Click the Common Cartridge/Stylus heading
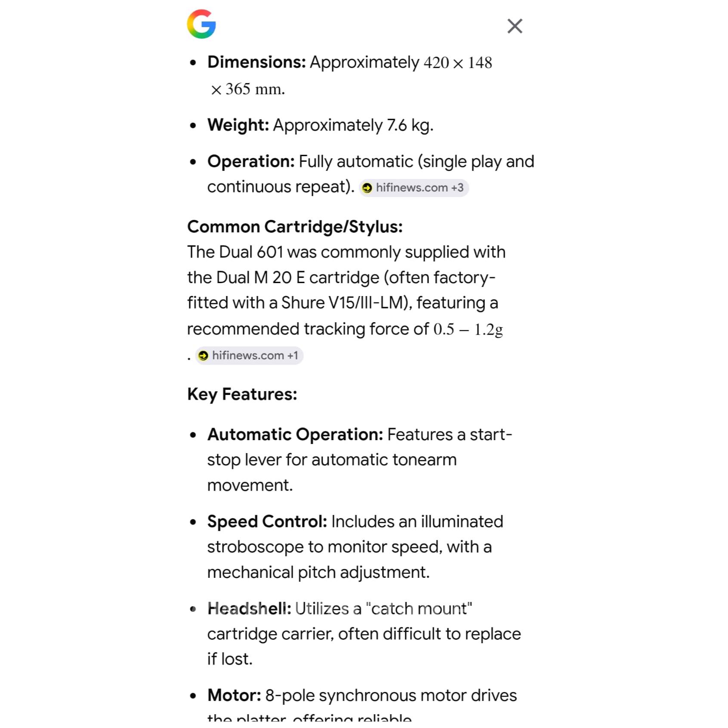728x728 pixels. tap(295, 227)
